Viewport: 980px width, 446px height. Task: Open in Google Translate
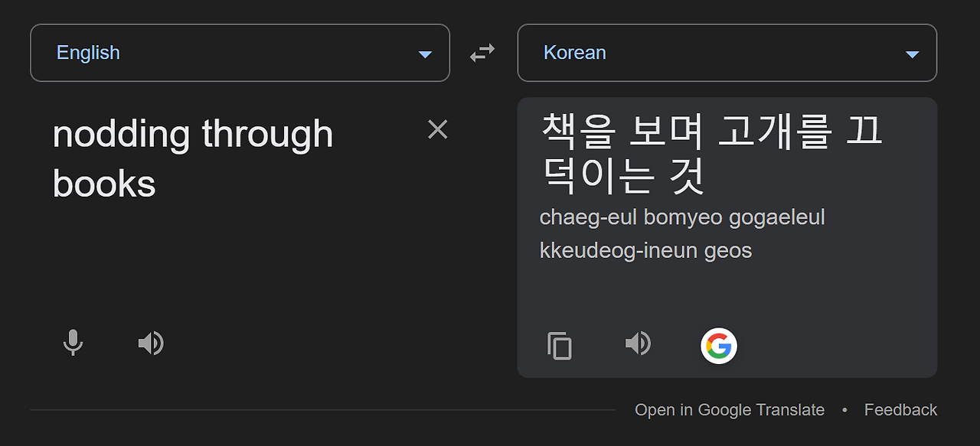pyautogui.click(x=730, y=409)
